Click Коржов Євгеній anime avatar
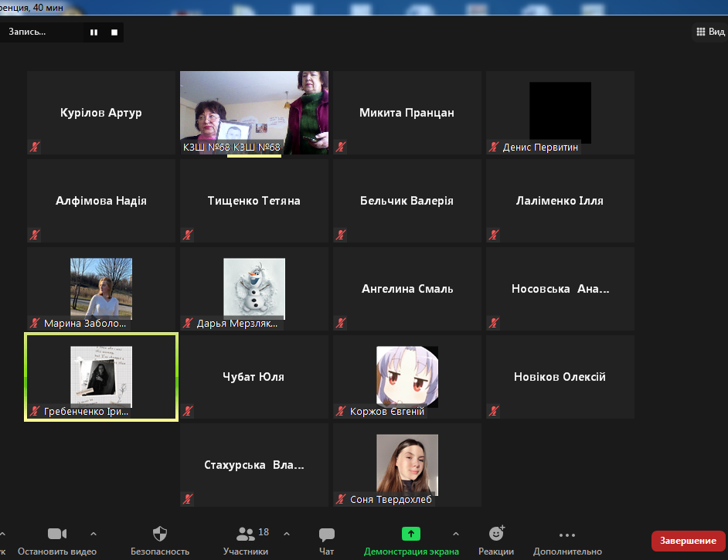Viewport: 728px width, 560px height. click(x=407, y=377)
